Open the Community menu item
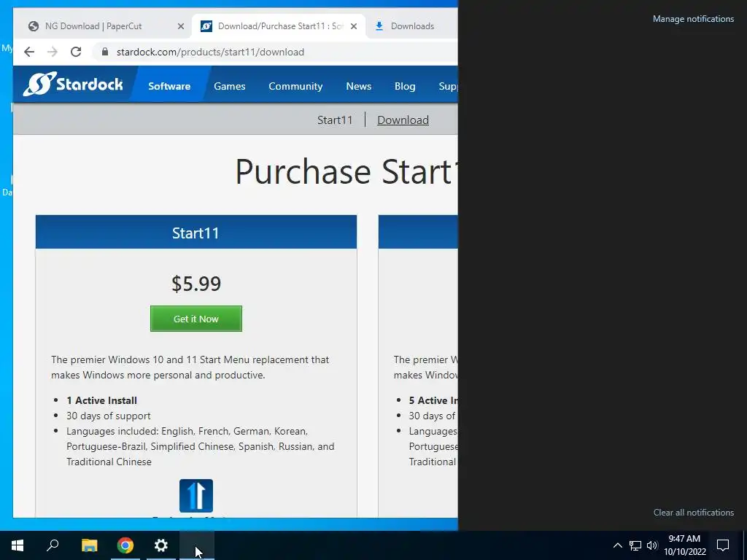This screenshot has height=560, width=747. pos(295,86)
